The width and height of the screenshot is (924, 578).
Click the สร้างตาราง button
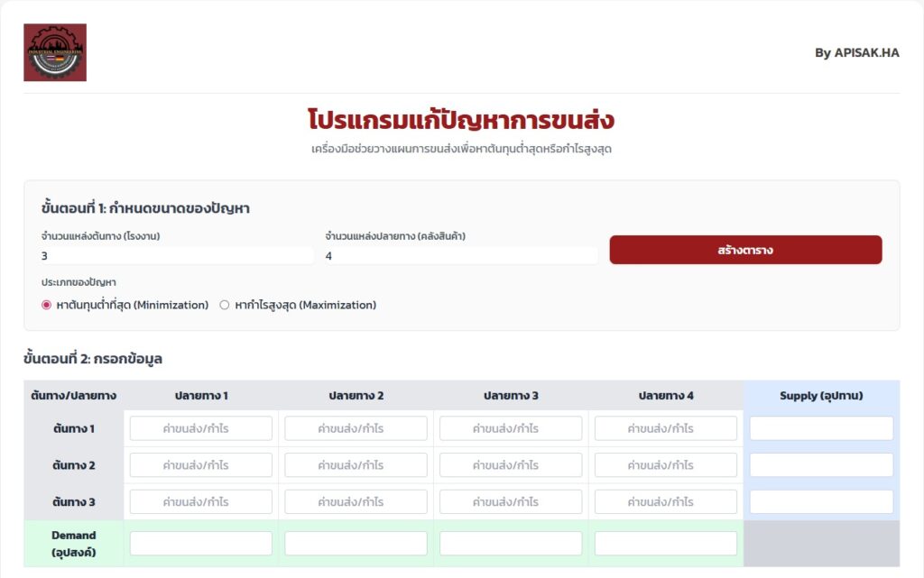click(x=745, y=250)
